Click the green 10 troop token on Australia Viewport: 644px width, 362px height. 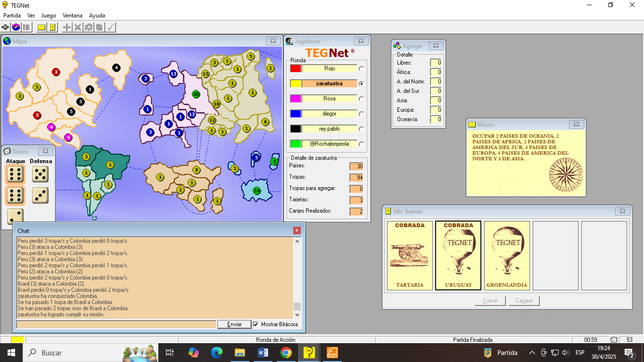[256, 190]
